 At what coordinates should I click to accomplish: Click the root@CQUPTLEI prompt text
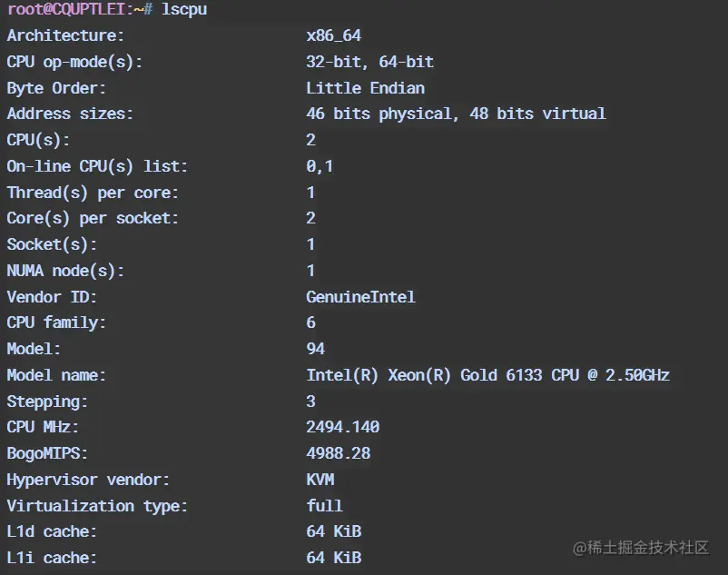tap(66, 9)
